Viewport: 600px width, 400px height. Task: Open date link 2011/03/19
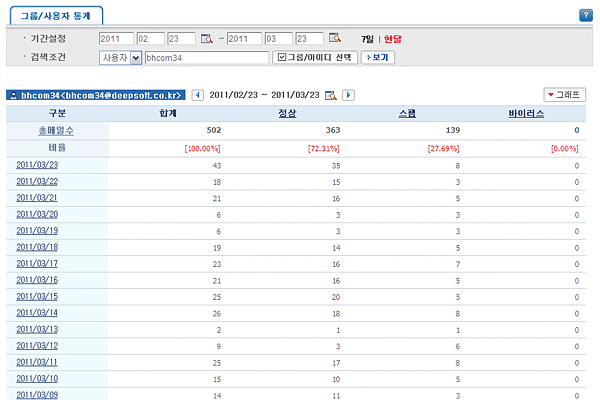[x=37, y=231]
